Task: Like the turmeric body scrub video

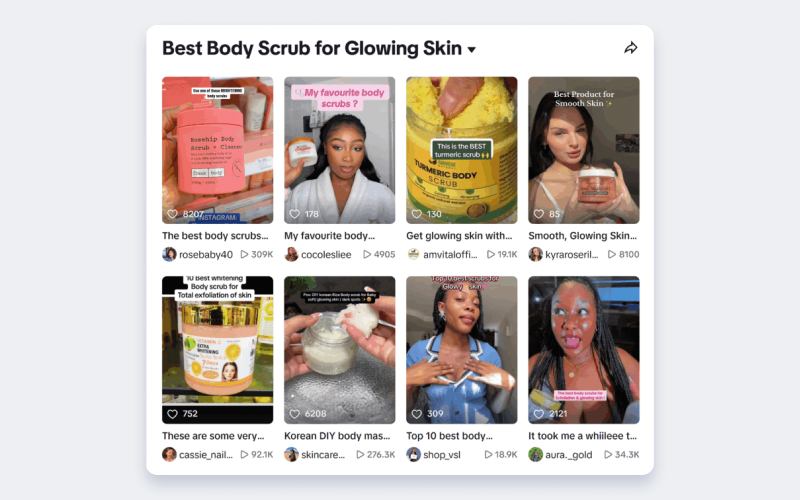Action: (x=416, y=214)
